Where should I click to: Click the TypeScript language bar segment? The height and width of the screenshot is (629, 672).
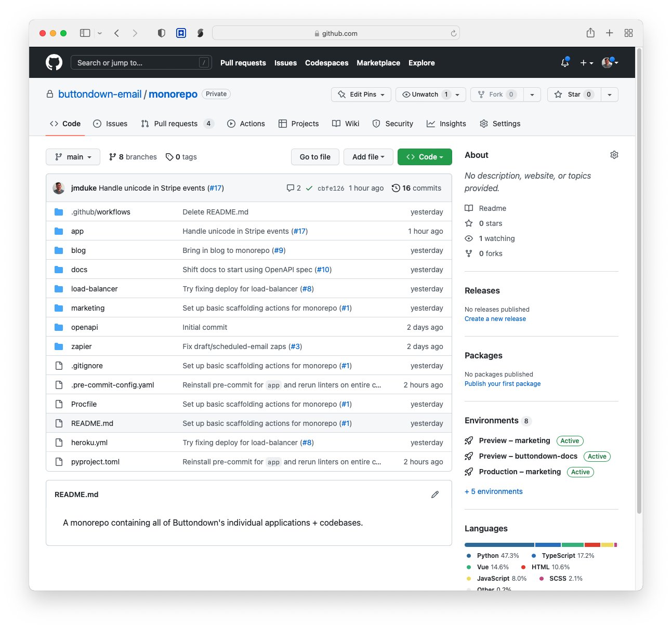click(548, 545)
